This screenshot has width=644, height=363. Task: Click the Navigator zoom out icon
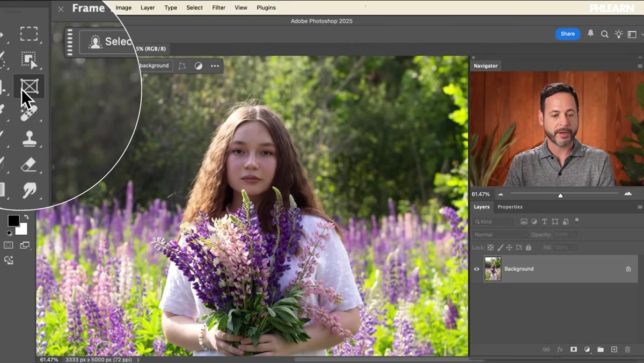(x=501, y=194)
